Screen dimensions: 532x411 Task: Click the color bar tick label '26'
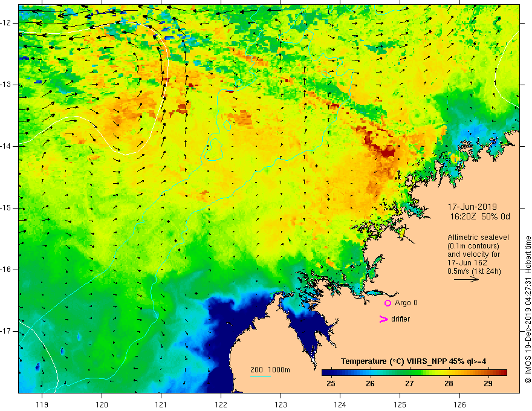pos(370,384)
